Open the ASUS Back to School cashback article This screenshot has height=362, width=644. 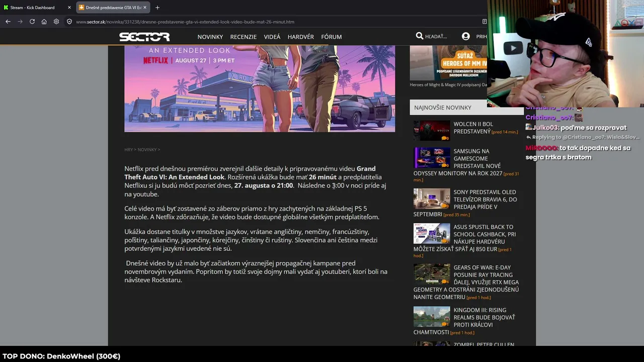point(464,238)
